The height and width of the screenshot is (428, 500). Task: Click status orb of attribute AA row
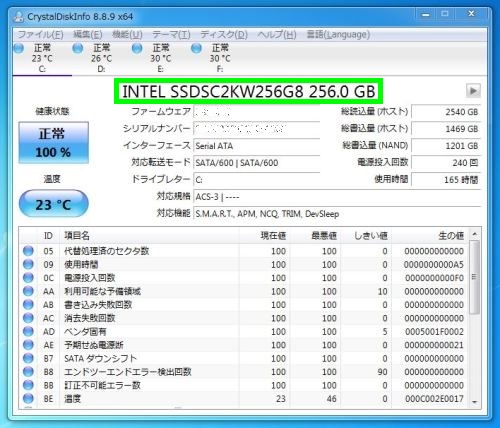tap(28, 291)
